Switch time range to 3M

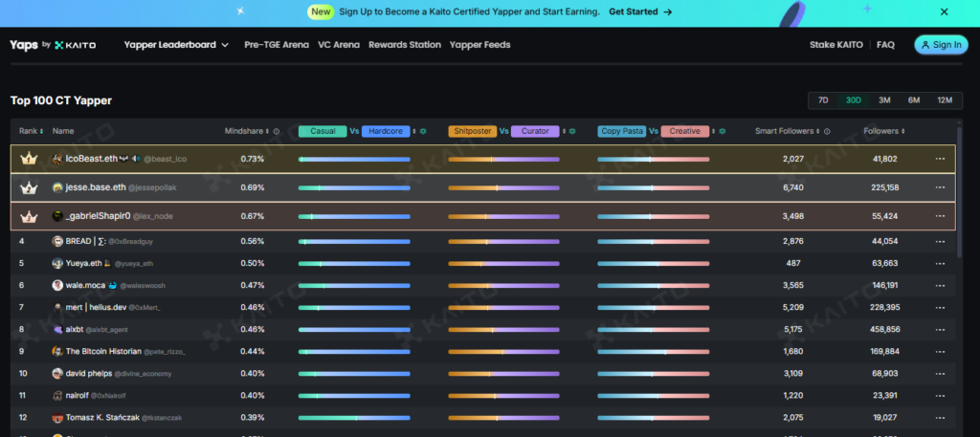coord(884,100)
